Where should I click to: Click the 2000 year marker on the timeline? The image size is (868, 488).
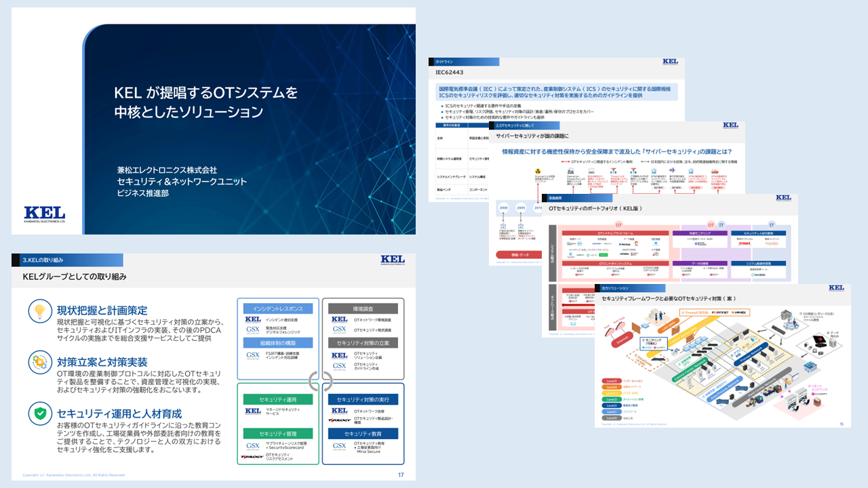[x=503, y=208]
